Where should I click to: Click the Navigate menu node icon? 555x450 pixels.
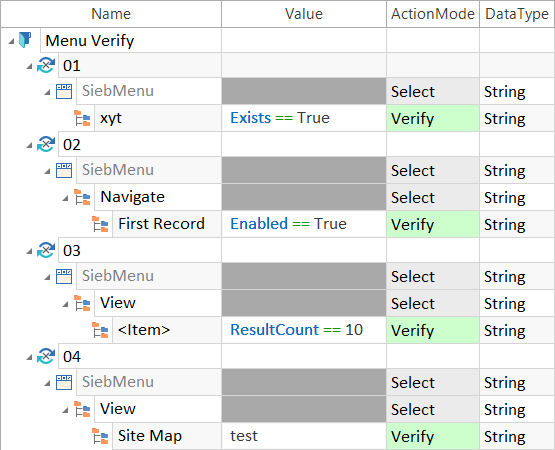82,197
